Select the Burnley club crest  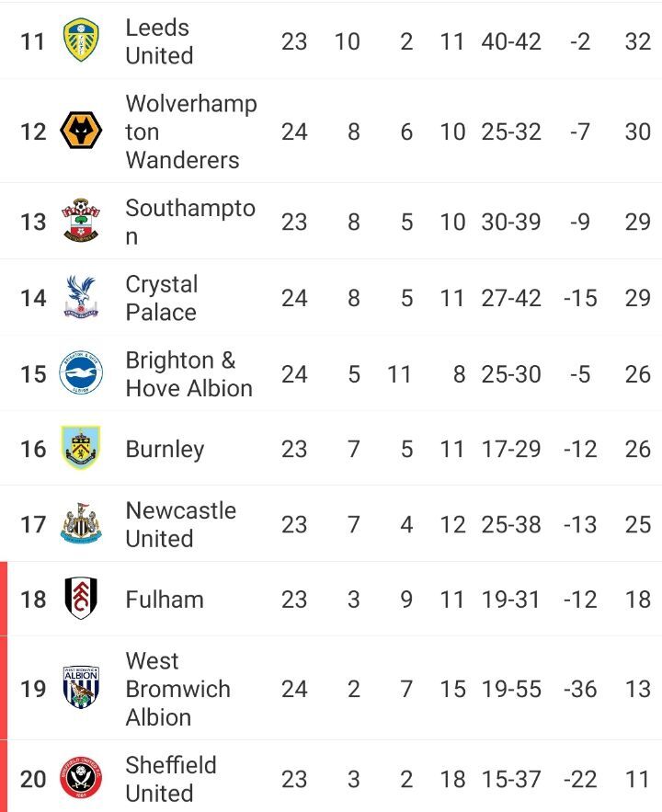81,449
